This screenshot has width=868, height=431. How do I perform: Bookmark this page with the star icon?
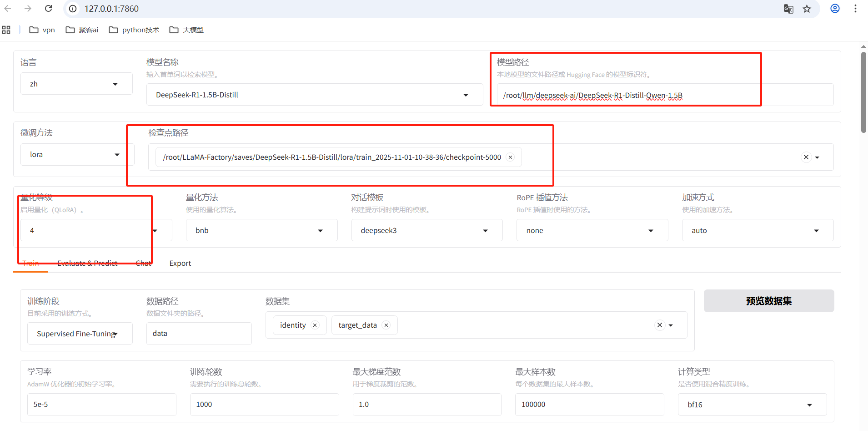tap(807, 9)
